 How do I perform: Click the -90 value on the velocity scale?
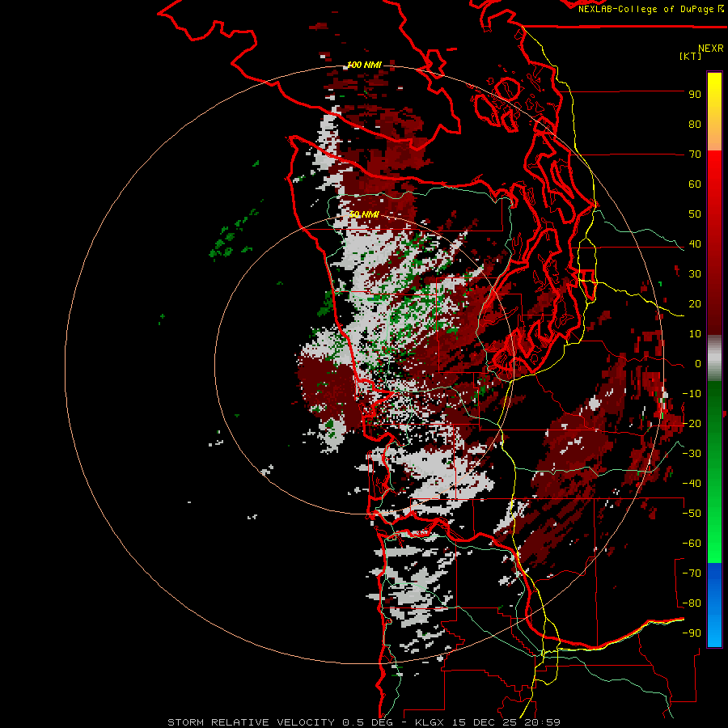click(692, 633)
